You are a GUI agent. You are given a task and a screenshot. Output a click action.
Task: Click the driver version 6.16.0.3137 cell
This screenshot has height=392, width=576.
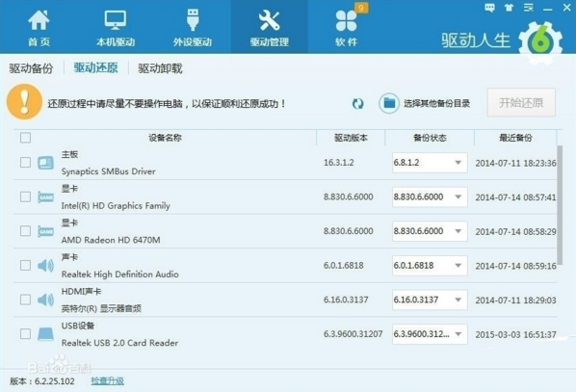point(346,300)
